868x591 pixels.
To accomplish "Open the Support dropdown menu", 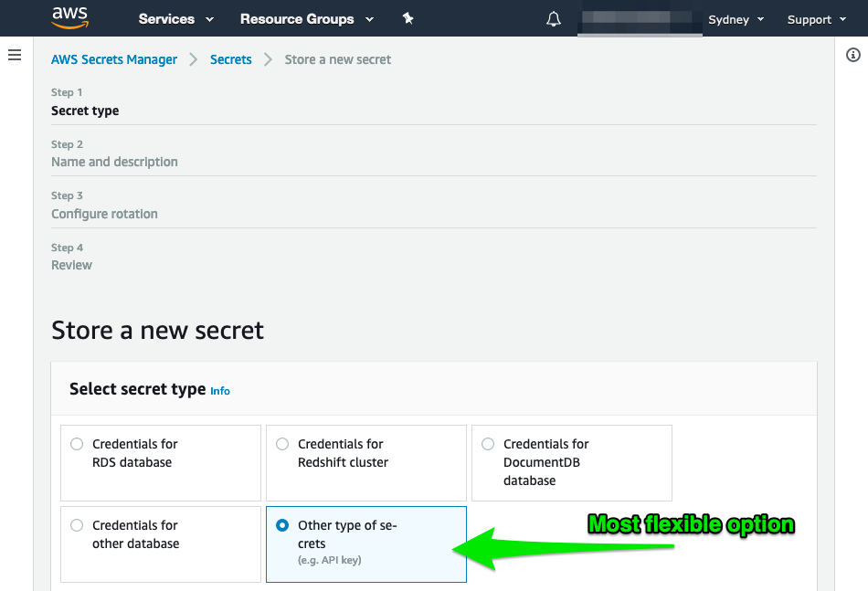I will pyautogui.click(x=817, y=19).
